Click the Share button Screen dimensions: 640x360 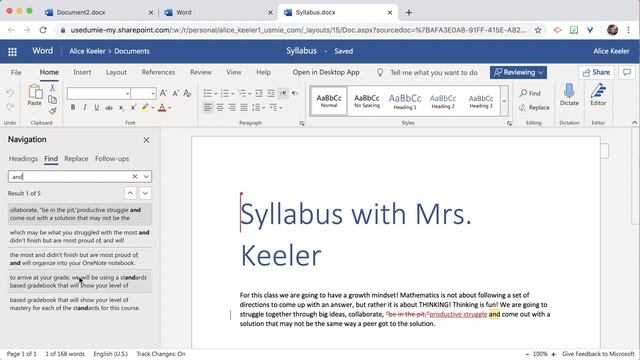[x=596, y=72]
